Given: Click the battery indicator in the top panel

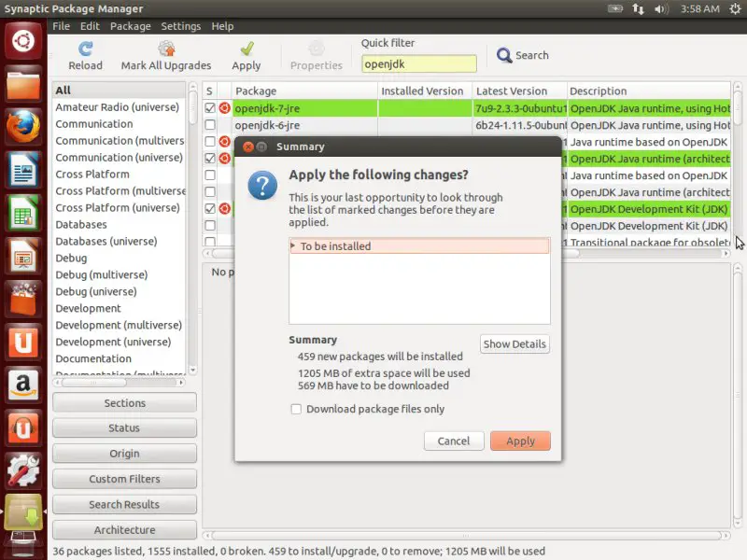Looking at the screenshot, I should (615, 8).
